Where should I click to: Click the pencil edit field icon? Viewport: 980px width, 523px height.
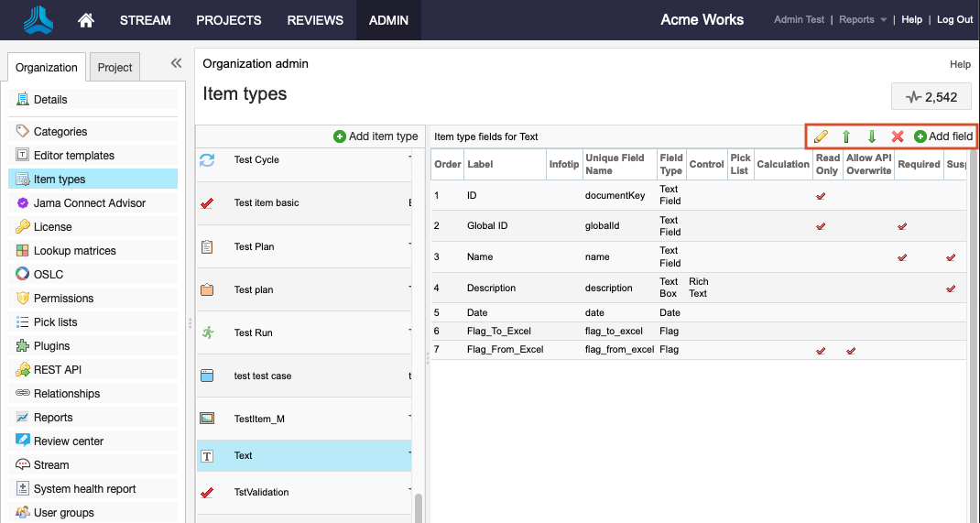tap(821, 136)
